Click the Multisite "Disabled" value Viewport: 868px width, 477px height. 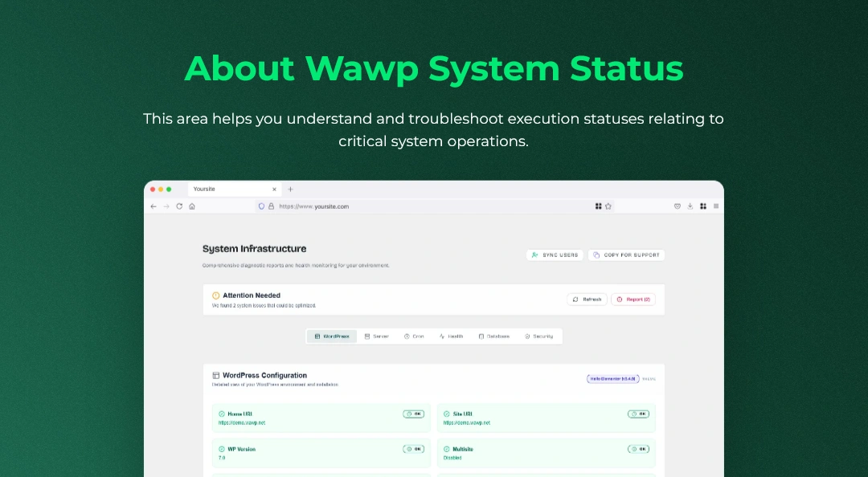tap(452, 459)
